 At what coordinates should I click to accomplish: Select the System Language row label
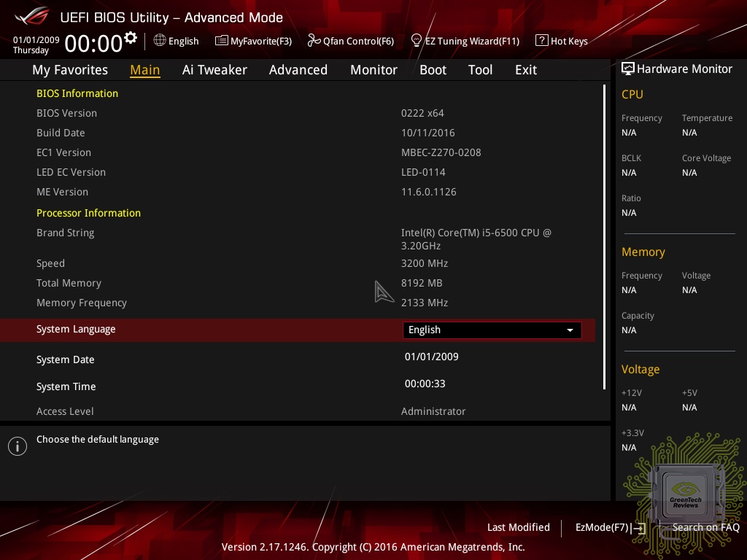click(x=76, y=330)
